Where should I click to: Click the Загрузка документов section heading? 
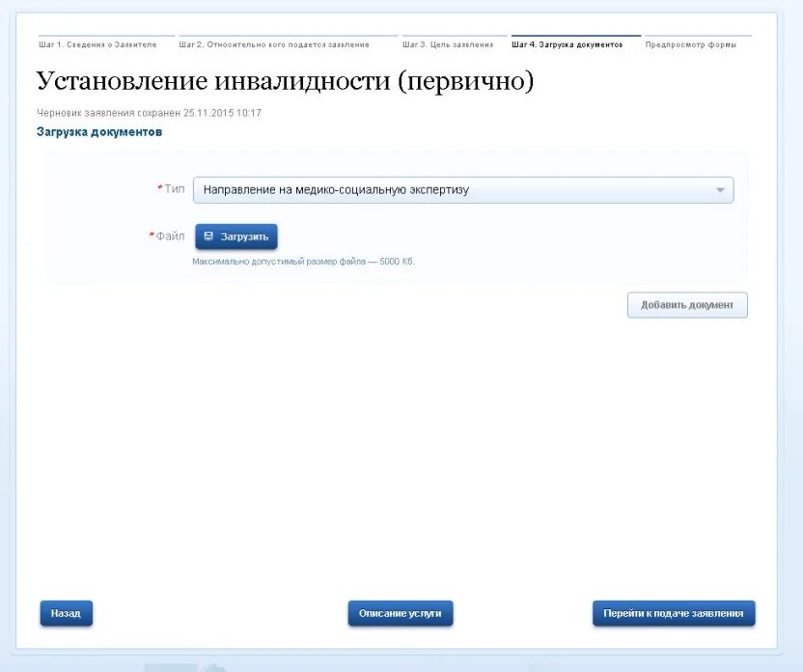click(x=98, y=131)
